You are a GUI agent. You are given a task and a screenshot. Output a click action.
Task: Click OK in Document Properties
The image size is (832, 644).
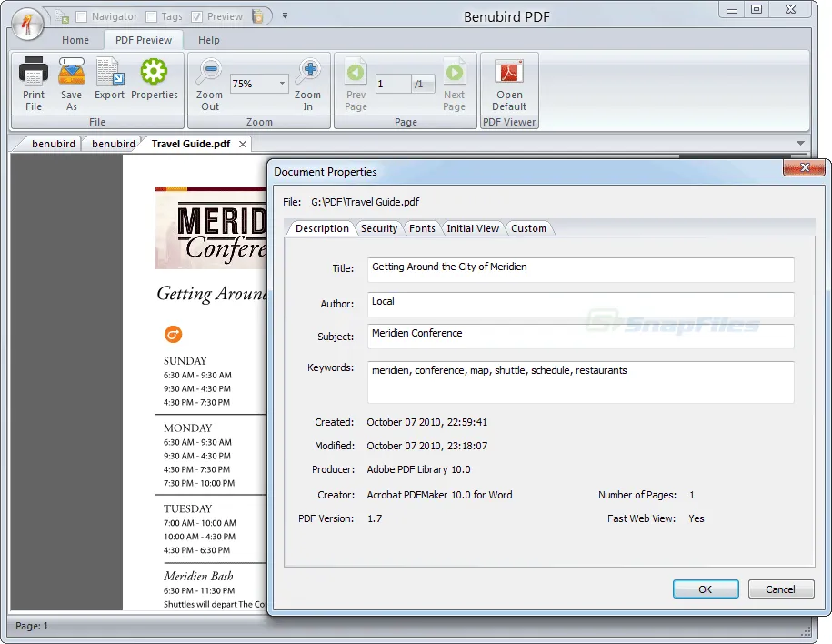tap(706, 589)
